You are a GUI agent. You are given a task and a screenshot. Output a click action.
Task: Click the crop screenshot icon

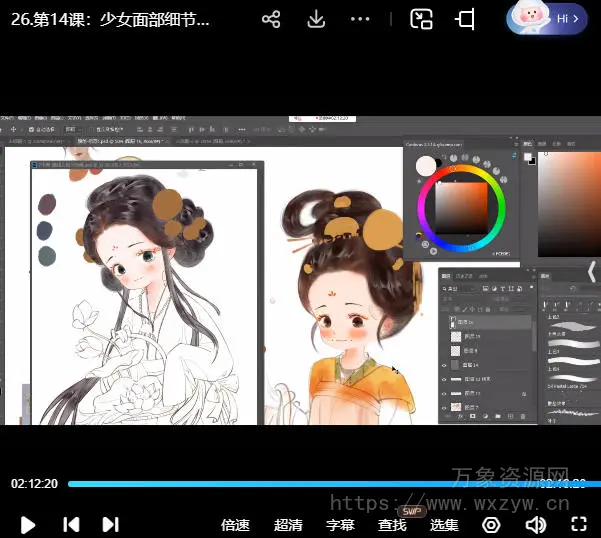465,19
